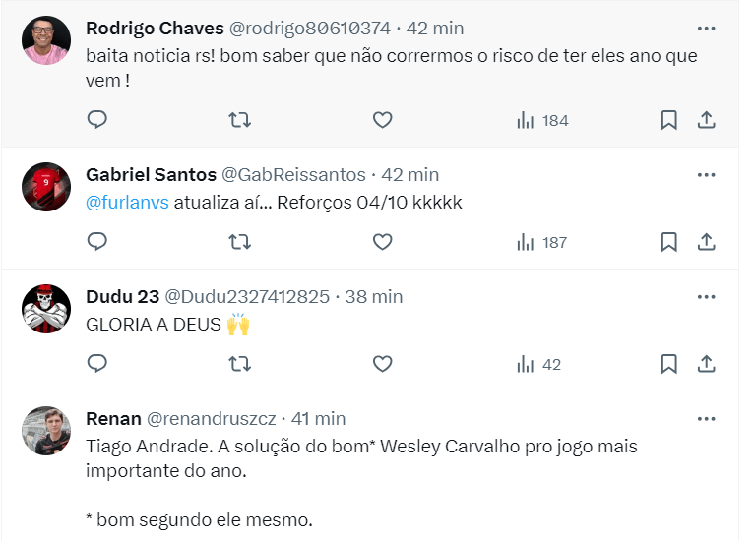
Task: Open more options on Gabriel Santos' tweet
Action: pyautogui.click(x=706, y=174)
